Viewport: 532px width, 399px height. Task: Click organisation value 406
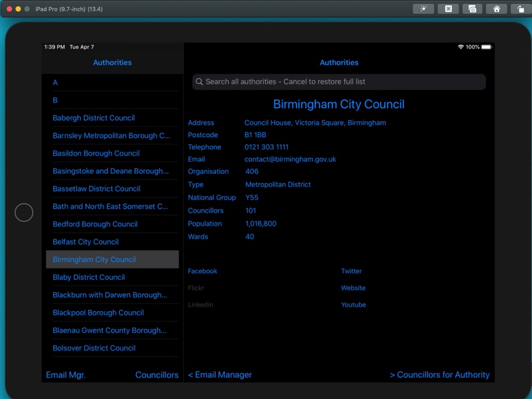pyautogui.click(x=252, y=171)
